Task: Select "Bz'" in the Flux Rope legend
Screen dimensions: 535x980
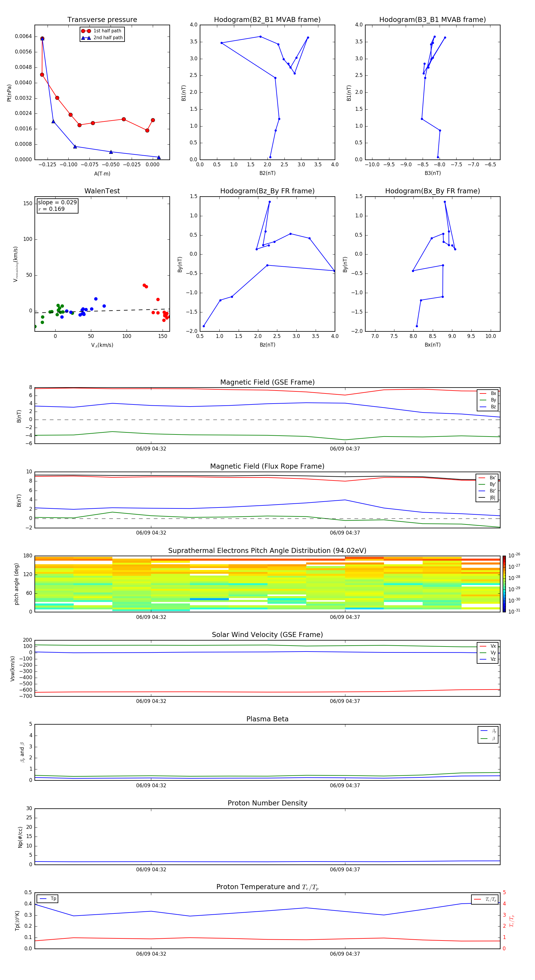Action: click(x=487, y=491)
